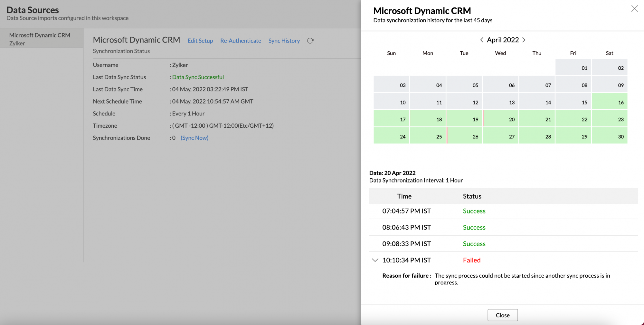644x325 pixels.
Task: Select April 23 on the calendar
Action: pyautogui.click(x=610, y=118)
